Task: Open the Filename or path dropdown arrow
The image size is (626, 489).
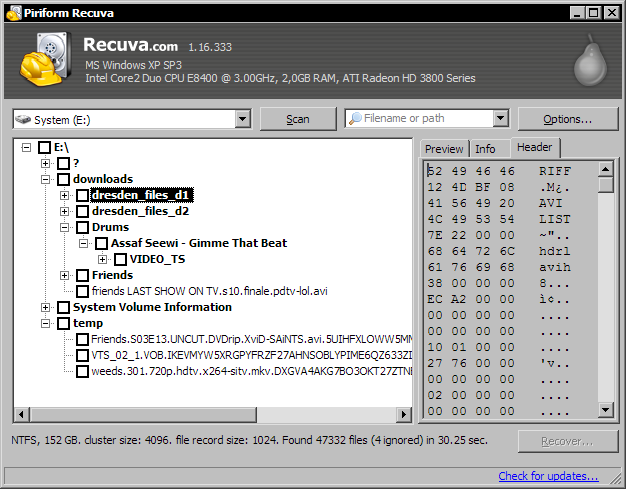Action: (501, 119)
